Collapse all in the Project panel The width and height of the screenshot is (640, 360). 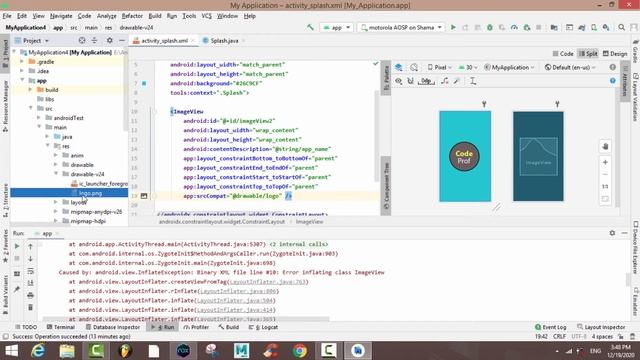point(94,40)
